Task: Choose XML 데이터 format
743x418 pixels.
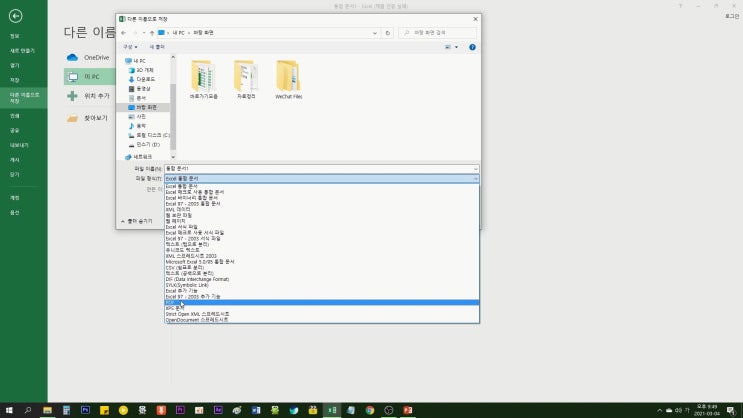Action: click(322, 209)
